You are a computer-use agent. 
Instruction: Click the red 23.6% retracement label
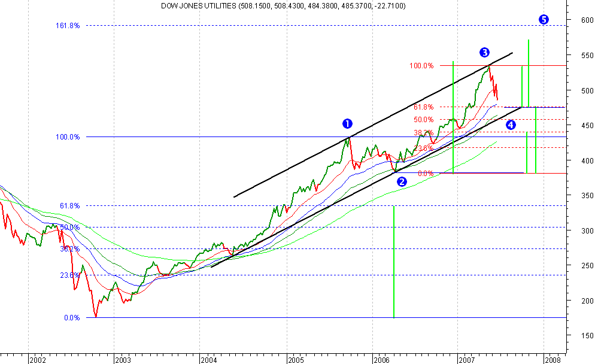(x=423, y=148)
